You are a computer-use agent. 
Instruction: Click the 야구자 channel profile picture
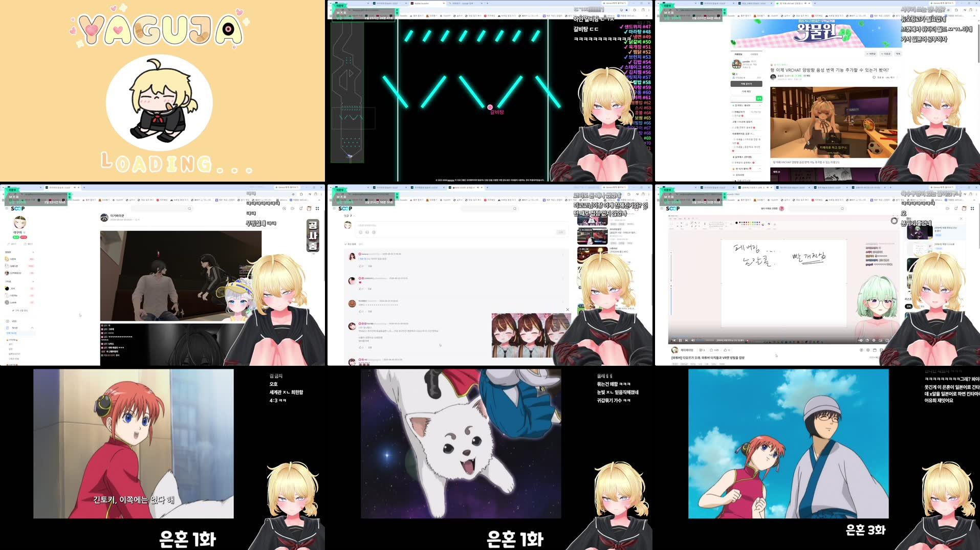pyautogui.click(x=19, y=223)
